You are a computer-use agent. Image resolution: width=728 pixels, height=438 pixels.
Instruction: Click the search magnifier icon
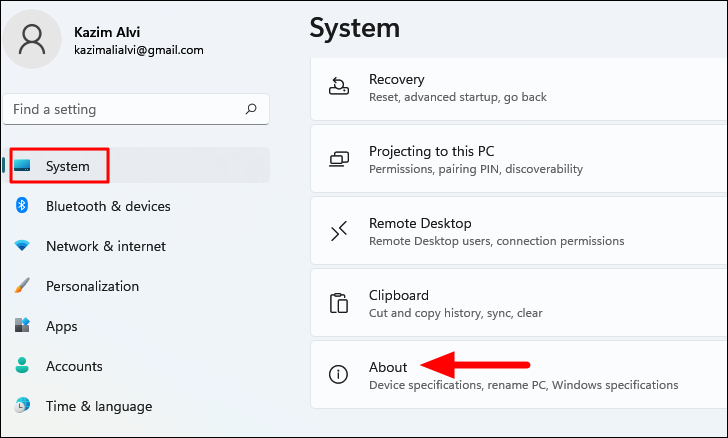(x=251, y=109)
